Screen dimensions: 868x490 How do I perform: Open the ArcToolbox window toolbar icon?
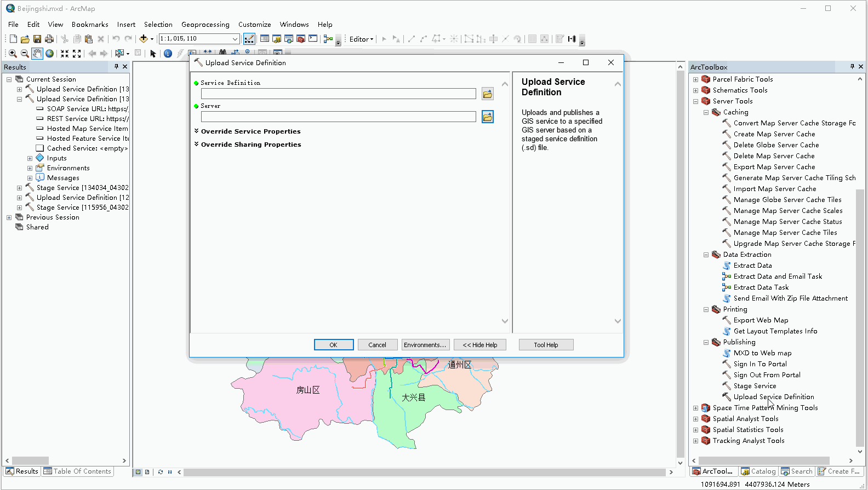coord(301,39)
